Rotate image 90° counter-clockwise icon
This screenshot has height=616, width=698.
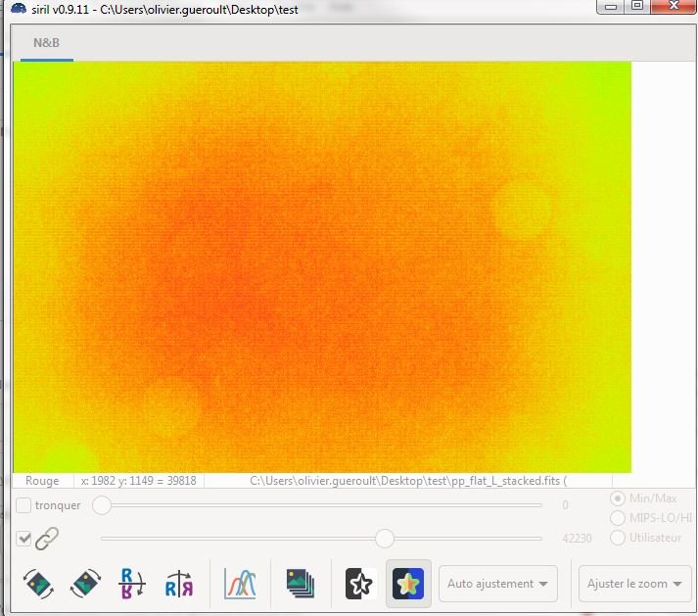(38, 584)
